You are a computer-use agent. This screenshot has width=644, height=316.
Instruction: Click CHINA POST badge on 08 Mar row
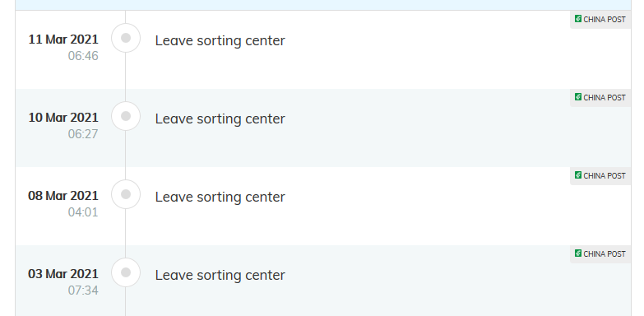(600, 175)
